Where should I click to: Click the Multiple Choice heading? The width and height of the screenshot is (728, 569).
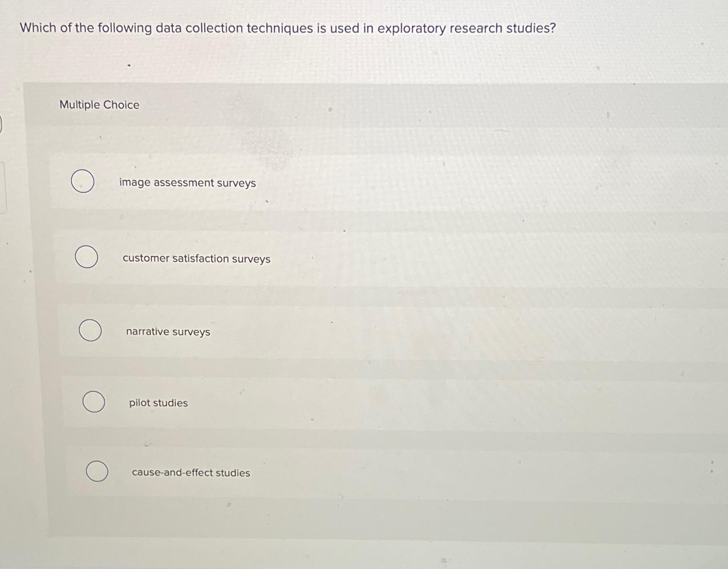(99, 105)
